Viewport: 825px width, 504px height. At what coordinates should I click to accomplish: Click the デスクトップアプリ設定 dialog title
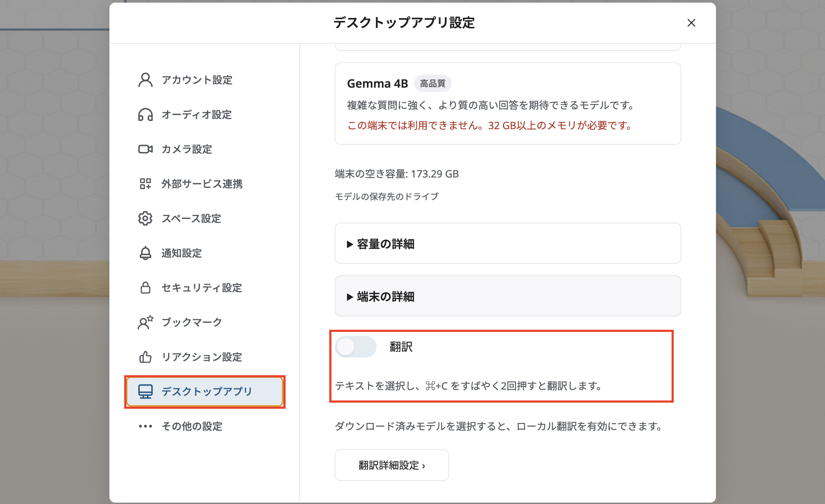[404, 23]
